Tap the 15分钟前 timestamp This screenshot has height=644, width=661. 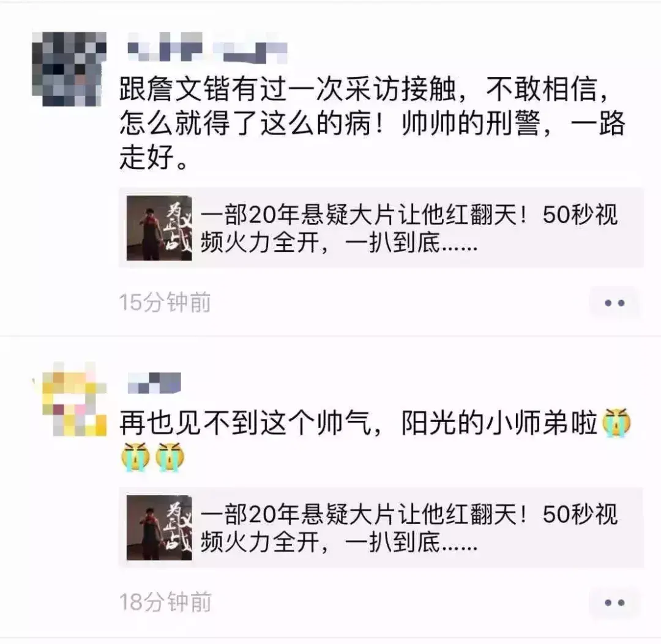coord(165,303)
